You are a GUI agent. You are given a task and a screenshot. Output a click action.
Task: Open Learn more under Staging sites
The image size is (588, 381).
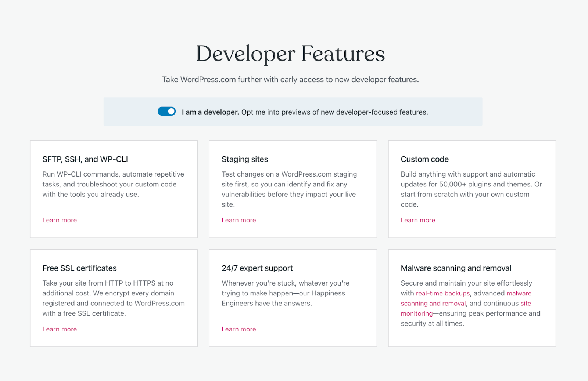(x=239, y=220)
